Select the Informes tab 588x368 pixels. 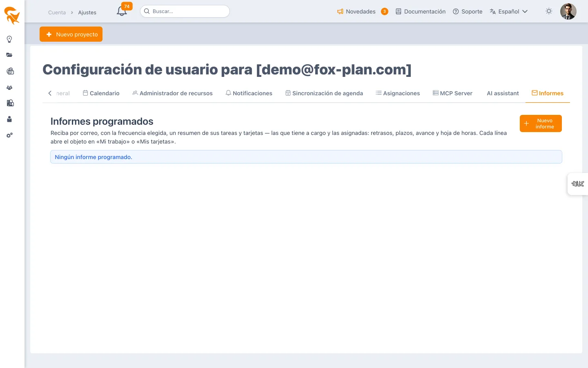tap(548, 93)
